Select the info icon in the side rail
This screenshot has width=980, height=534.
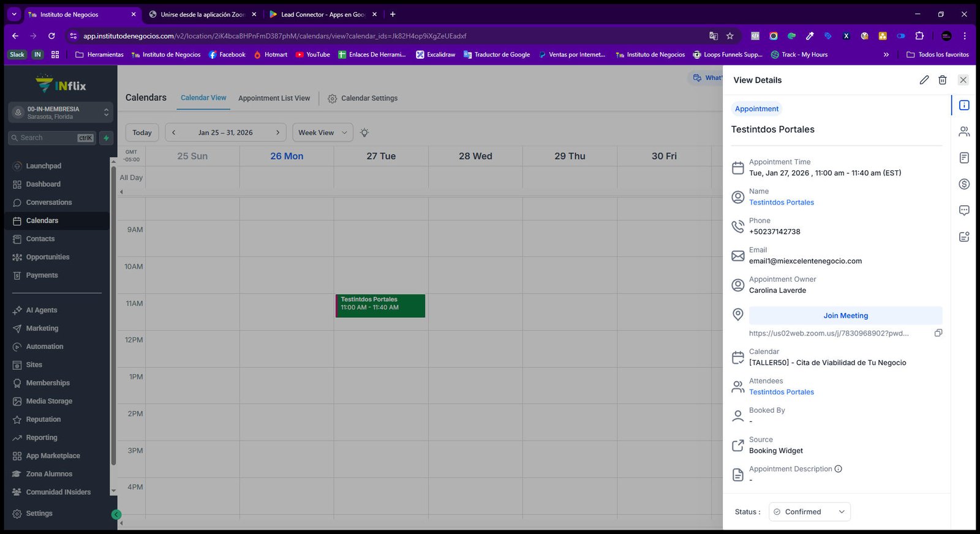[x=964, y=105]
